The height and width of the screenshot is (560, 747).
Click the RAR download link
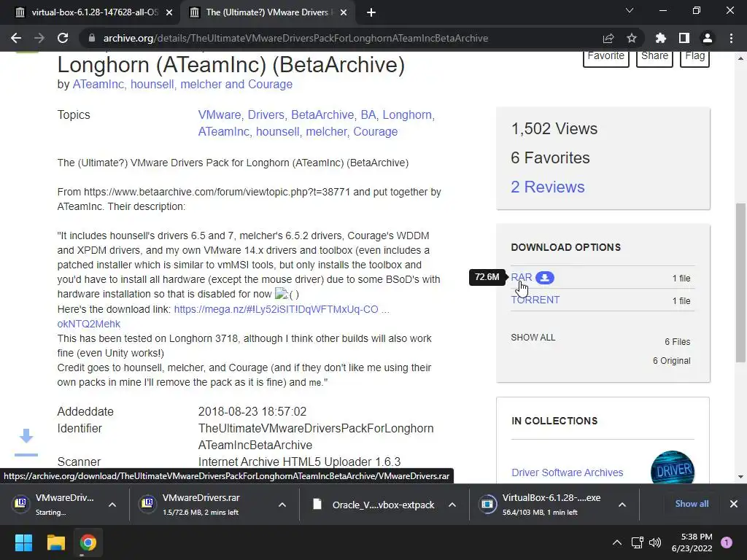point(521,277)
